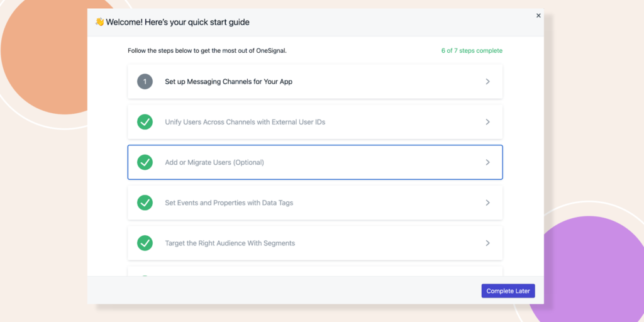Click green checkmark beside Set Events step
The height and width of the screenshot is (322, 644).
(x=145, y=203)
